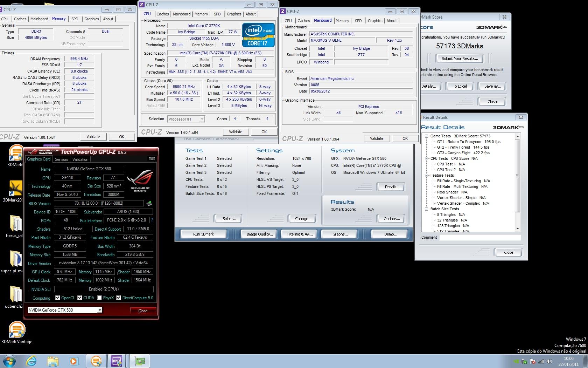Open Windows Media Player from the taskbar
The height and width of the screenshot is (368, 588).
click(x=74, y=361)
